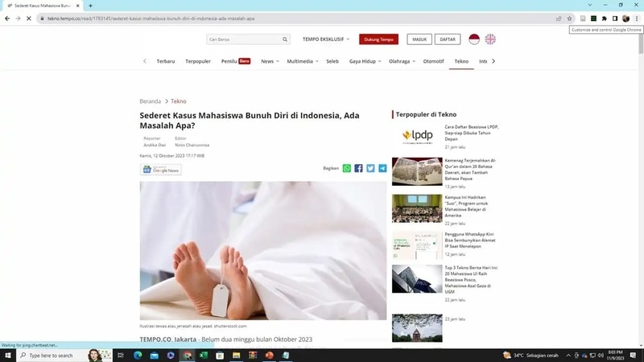Image resolution: width=644 pixels, height=362 pixels.
Task: Click the Dukung Tempo button
Action: pos(378,39)
